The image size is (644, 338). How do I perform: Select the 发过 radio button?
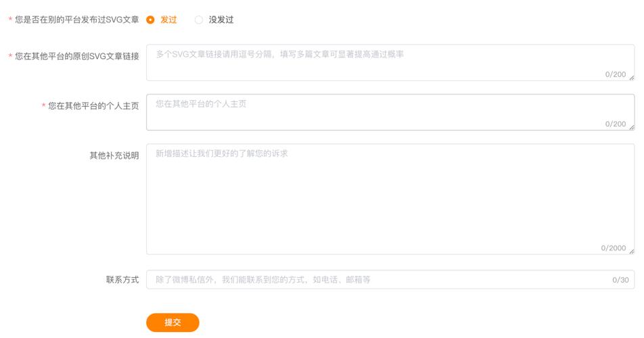pos(150,20)
